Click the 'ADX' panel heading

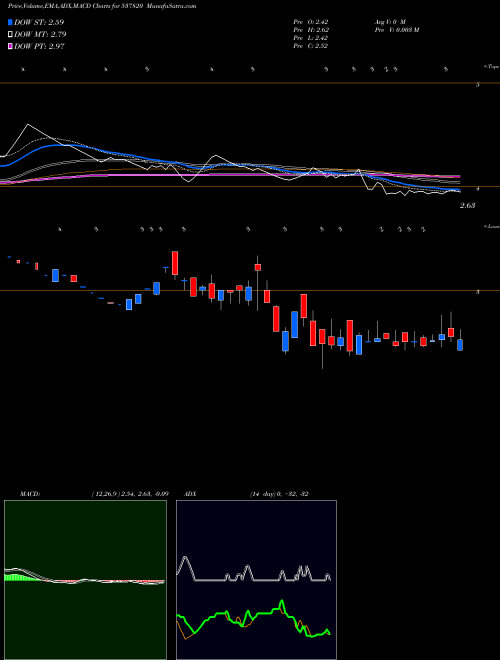click(191, 494)
